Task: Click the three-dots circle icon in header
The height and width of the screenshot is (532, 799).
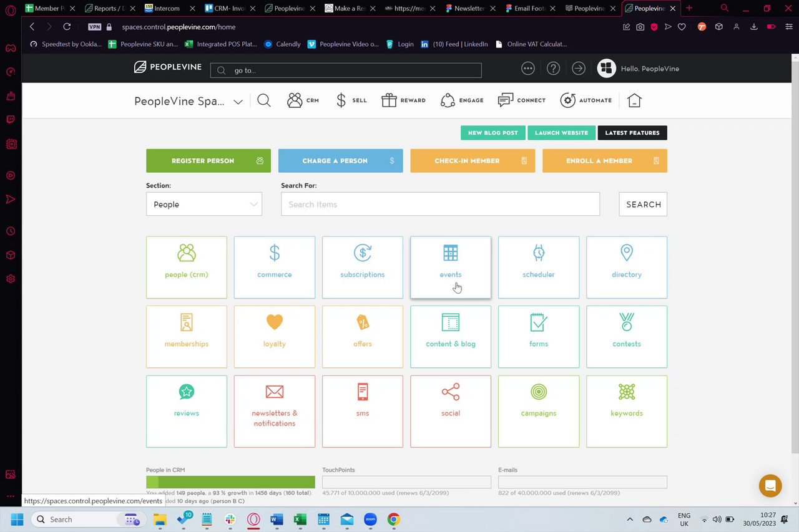Action: (x=528, y=69)
